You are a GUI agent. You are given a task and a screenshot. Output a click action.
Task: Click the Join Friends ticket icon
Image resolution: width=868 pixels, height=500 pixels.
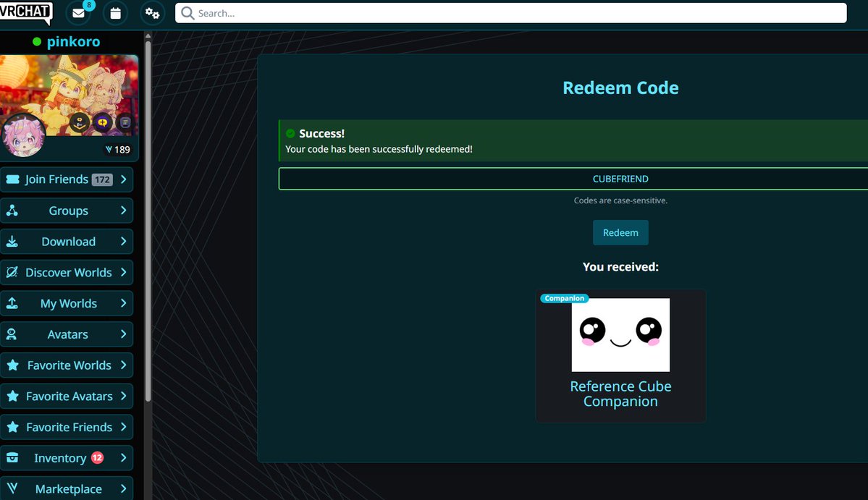click(x=13, y=179)
